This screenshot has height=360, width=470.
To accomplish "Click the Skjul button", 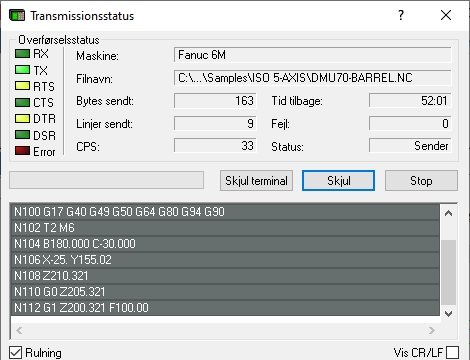I will coord(338,181).
